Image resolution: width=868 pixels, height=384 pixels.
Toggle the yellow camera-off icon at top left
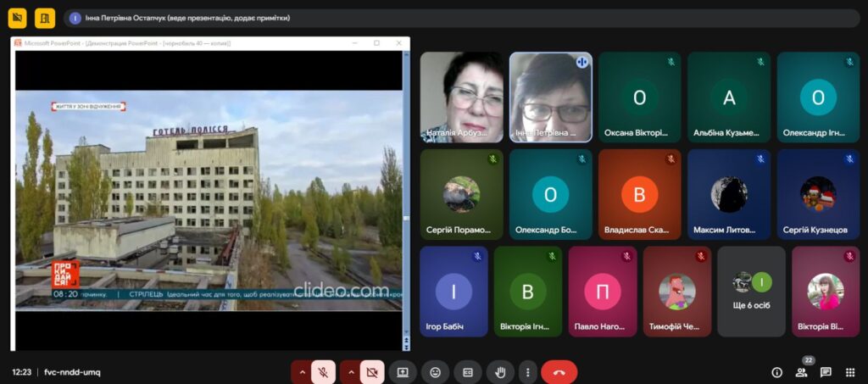[x=17, y=18]
